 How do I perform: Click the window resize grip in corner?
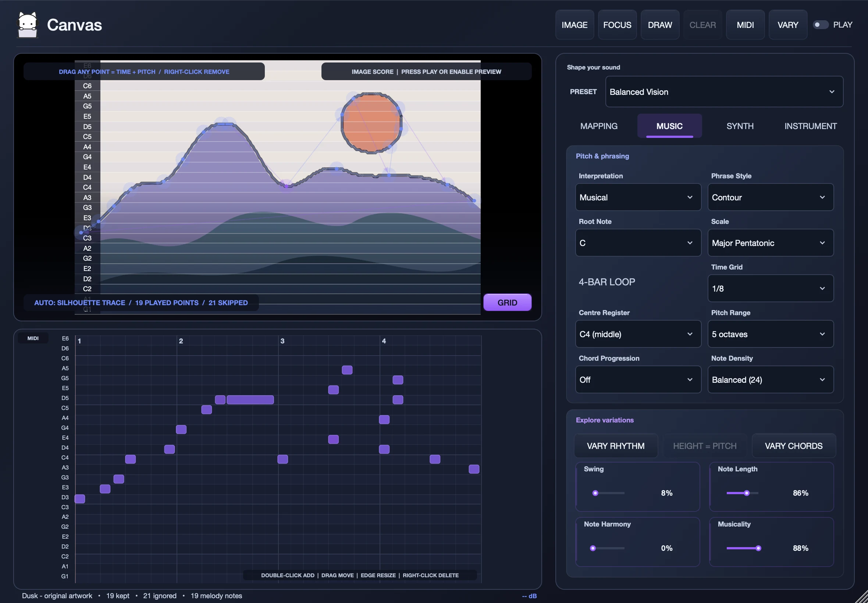point(862,597)
